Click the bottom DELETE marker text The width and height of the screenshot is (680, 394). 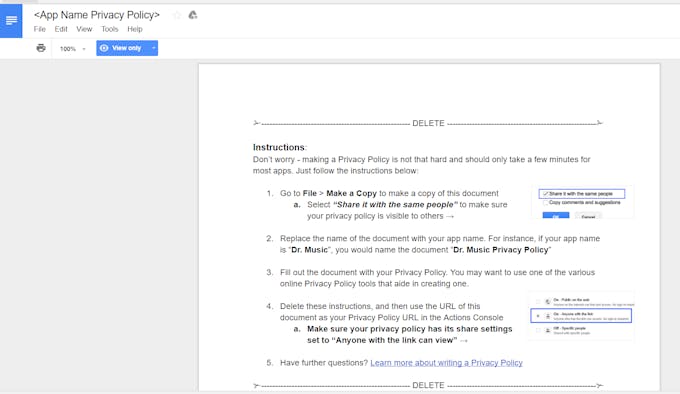[x=428, y=385]
